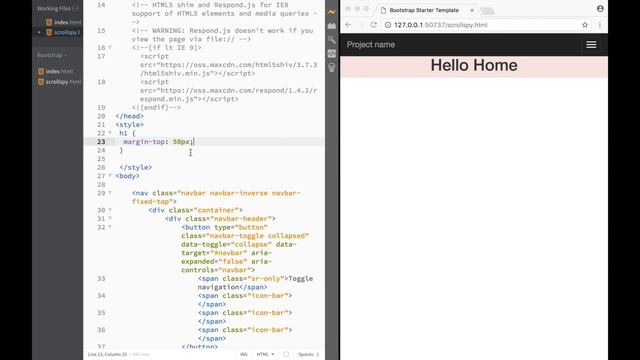Close the Bootstrap Starter Template tab

(472, 10)
